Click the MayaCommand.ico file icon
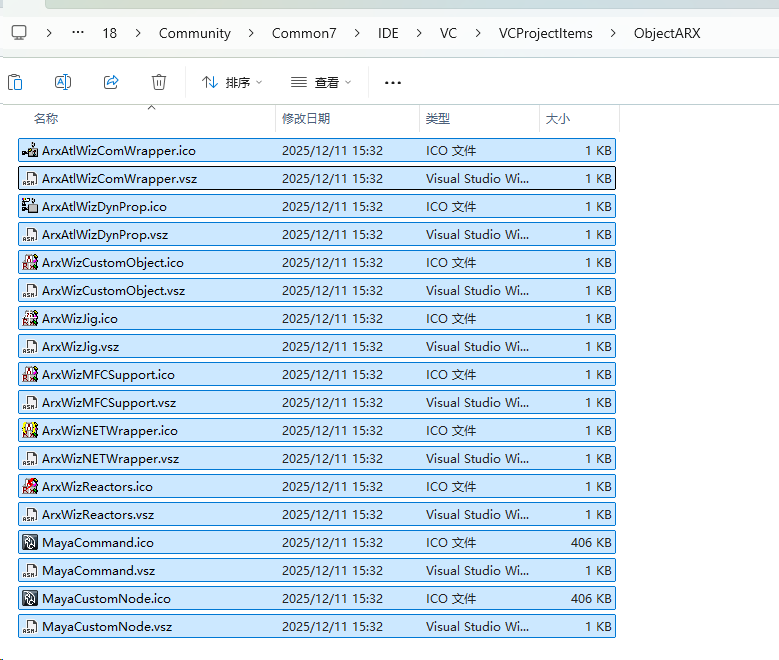This screenshot has height=660, width=779. pos(30,543)
